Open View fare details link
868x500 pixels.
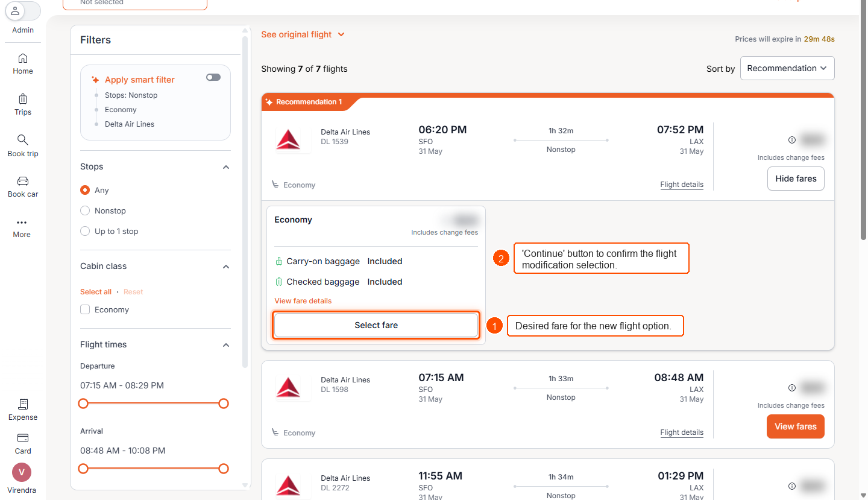click(x=303, y=301)
